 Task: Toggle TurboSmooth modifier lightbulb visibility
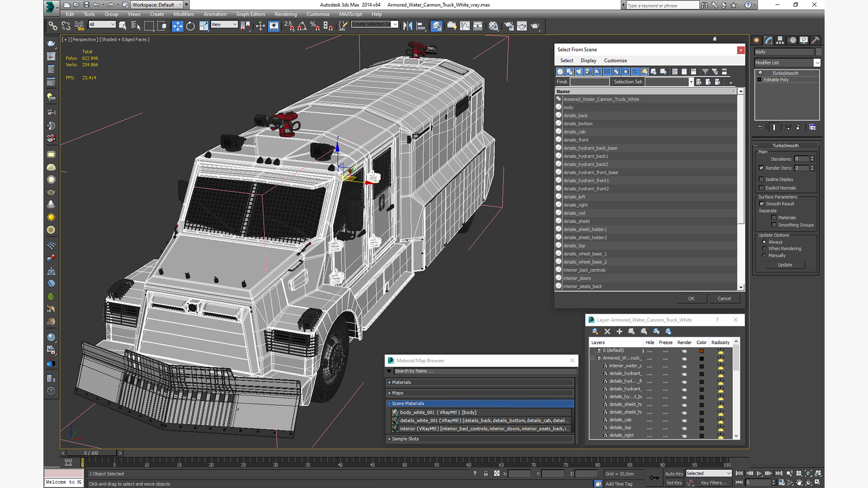coord(760,73)
